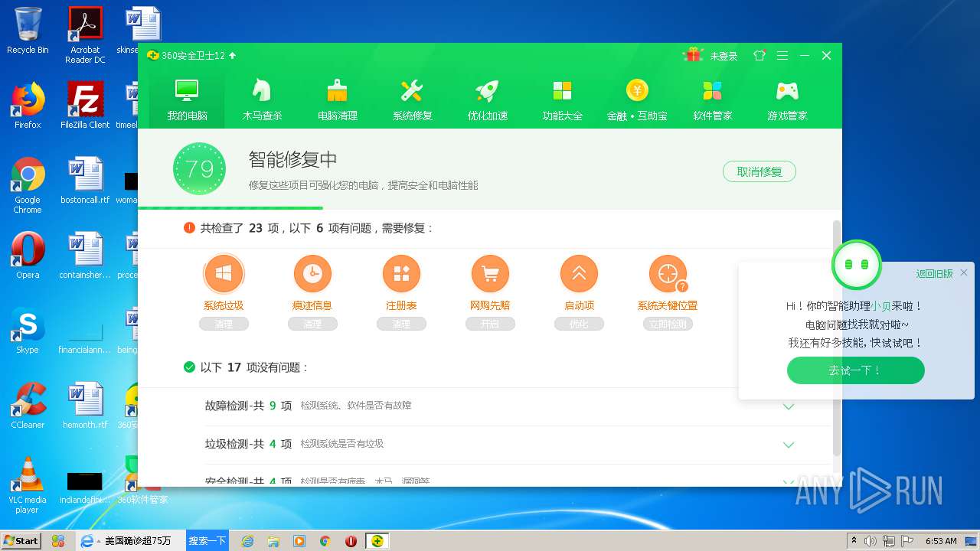Click 清理 button under 注册表
980x551 pixels.
pyautogui.click(x=401, y=324)
